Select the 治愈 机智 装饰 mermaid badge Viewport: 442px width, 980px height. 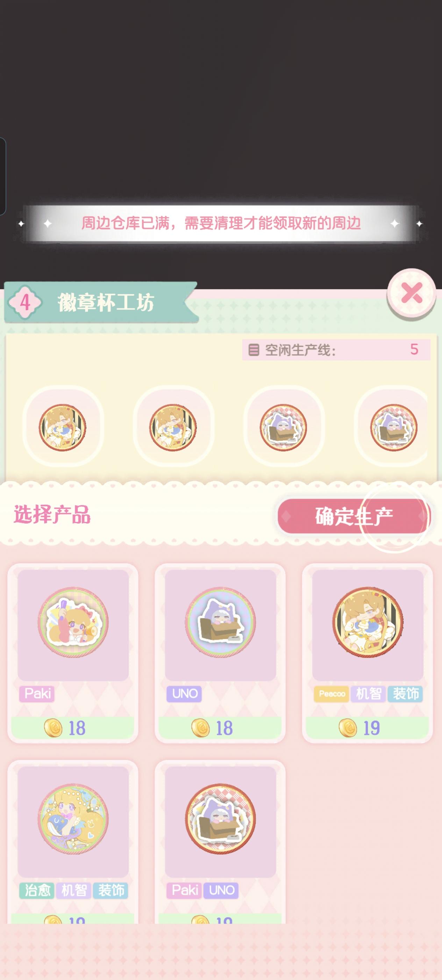click(x=73, y=841)
